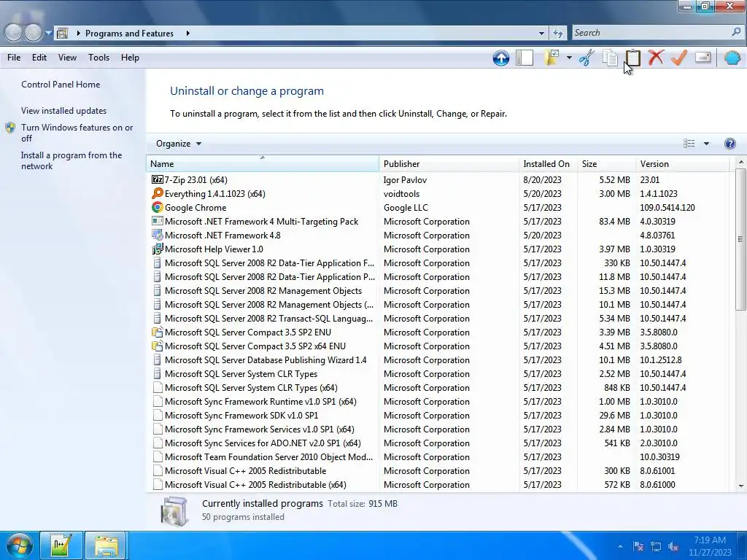The image size is (747, 560).
Task: Click the Copy pages icon
Action: tap(610, 58)
